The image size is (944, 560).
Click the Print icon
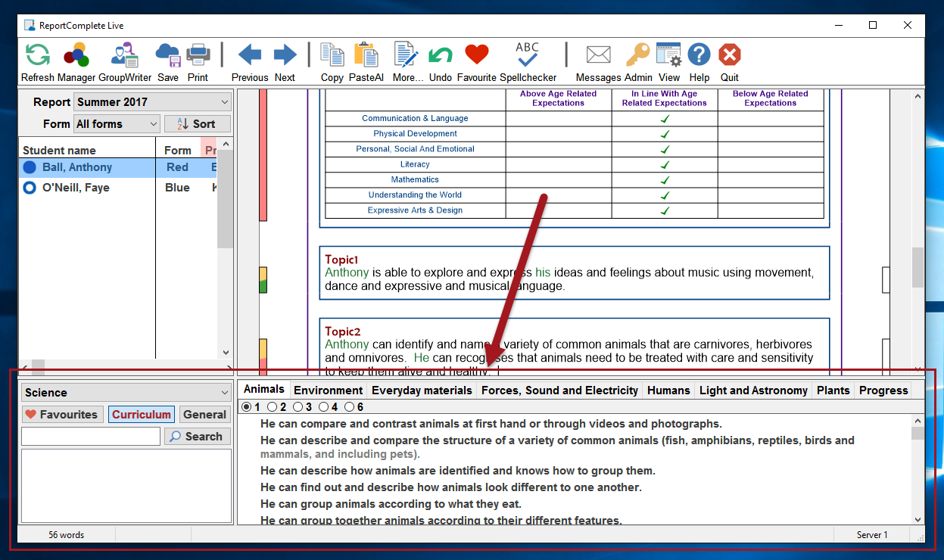198,56
